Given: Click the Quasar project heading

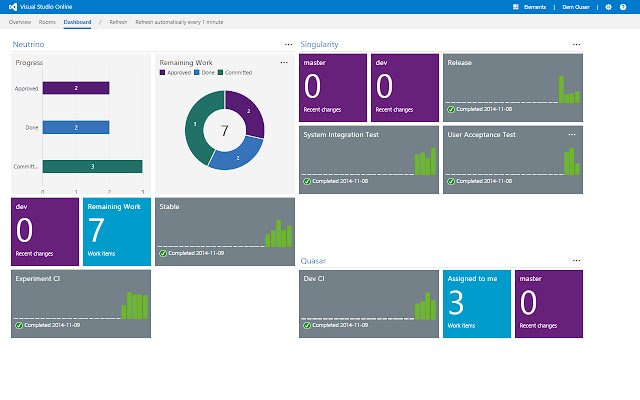Looking at the screenshot, I should point(313,260).
